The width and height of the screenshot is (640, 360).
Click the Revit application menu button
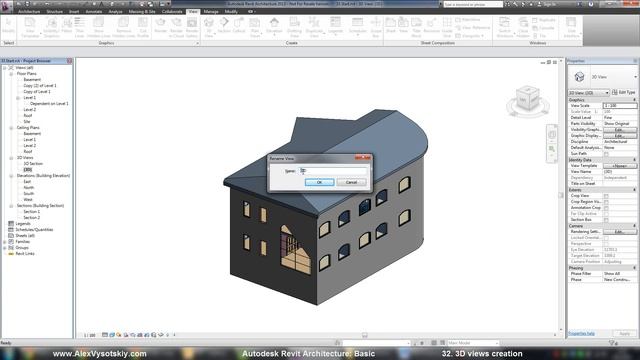tap(6, 7)
